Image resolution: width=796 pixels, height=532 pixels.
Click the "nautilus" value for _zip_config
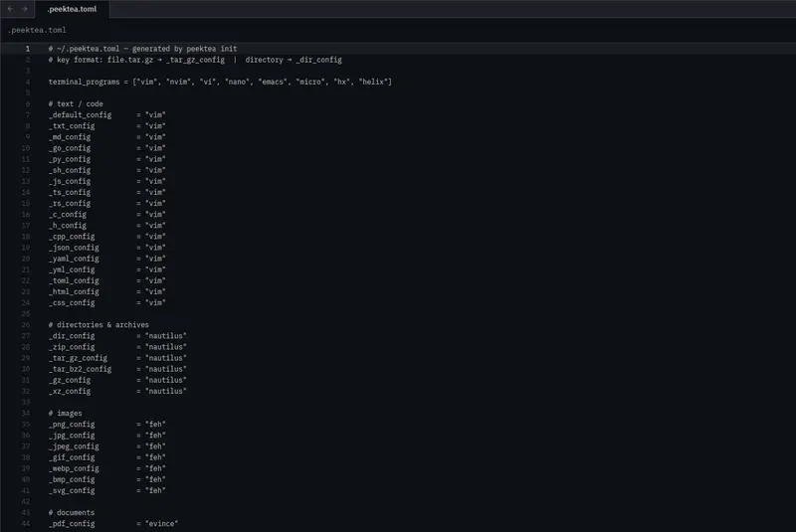pos(166,347)
